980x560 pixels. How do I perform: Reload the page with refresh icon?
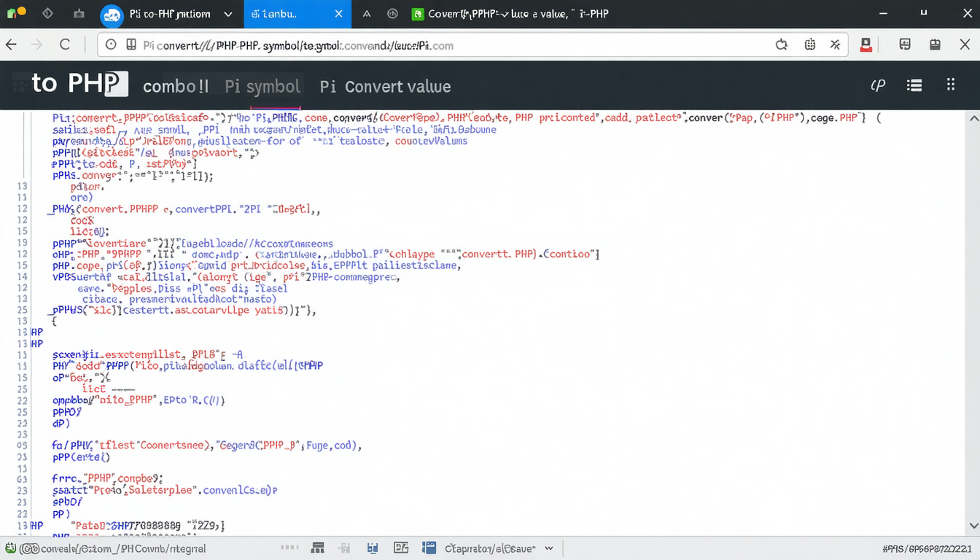pyautogui.click(x=65, y=44)
